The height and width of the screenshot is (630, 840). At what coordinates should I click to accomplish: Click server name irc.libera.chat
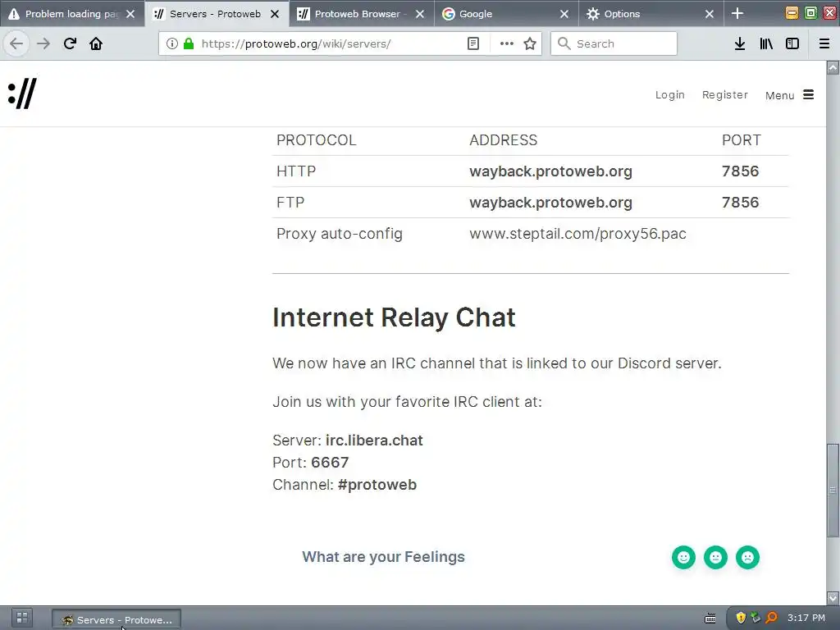374,441
